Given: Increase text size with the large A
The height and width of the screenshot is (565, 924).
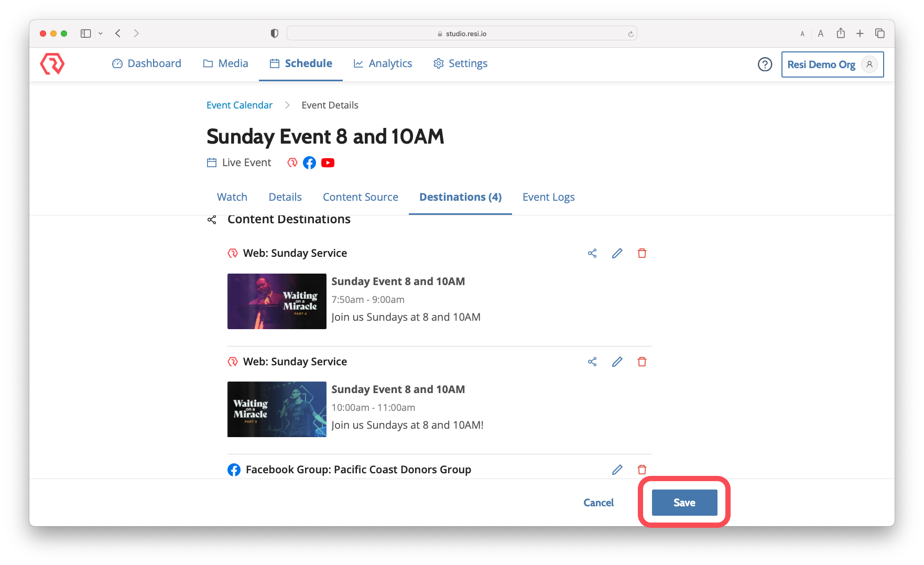Looking at the screenshot, I should pyautogui.click(x=821, y=34).
